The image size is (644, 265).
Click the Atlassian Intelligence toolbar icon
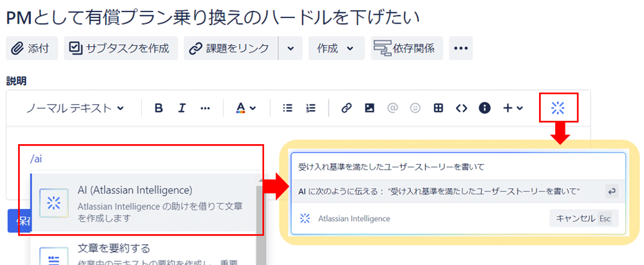point(558,108)
